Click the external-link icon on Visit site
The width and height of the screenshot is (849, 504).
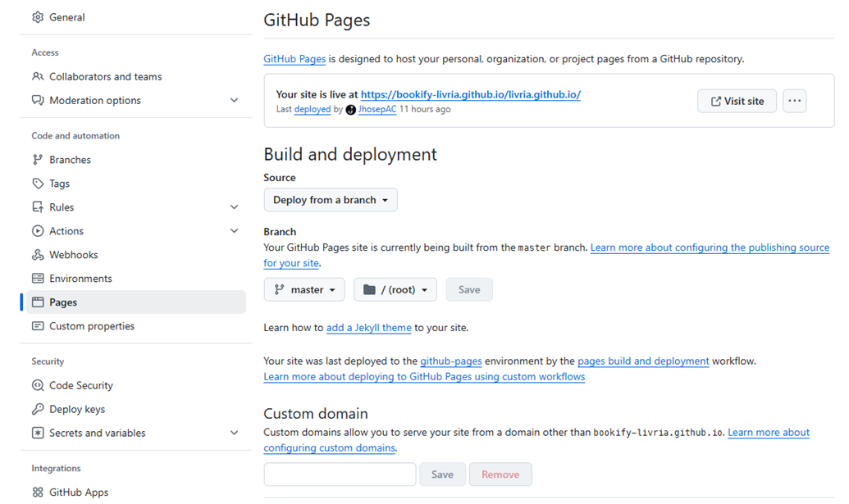click(716, 101)
